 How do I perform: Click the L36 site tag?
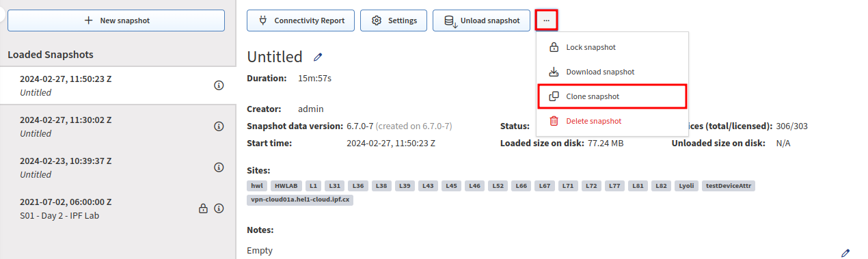[357, 186]
